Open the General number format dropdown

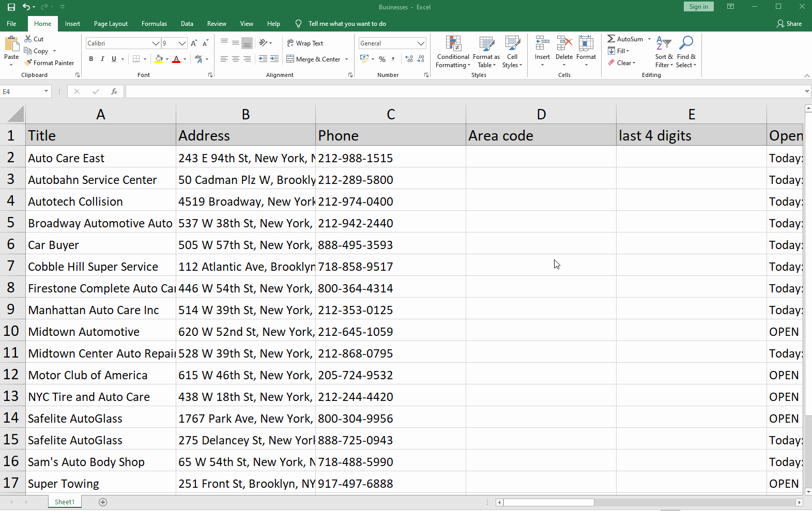click(421, 43)
